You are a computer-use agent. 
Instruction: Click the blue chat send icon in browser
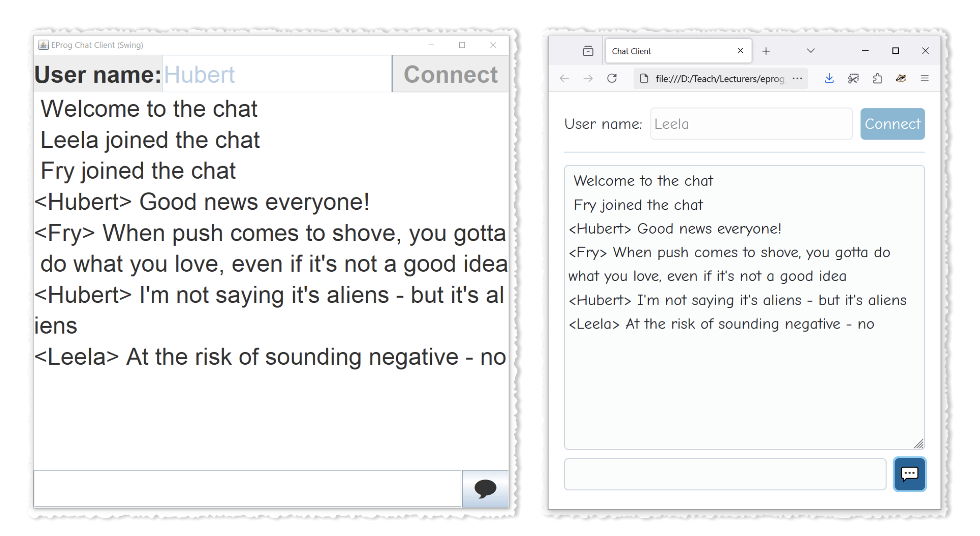909,474
